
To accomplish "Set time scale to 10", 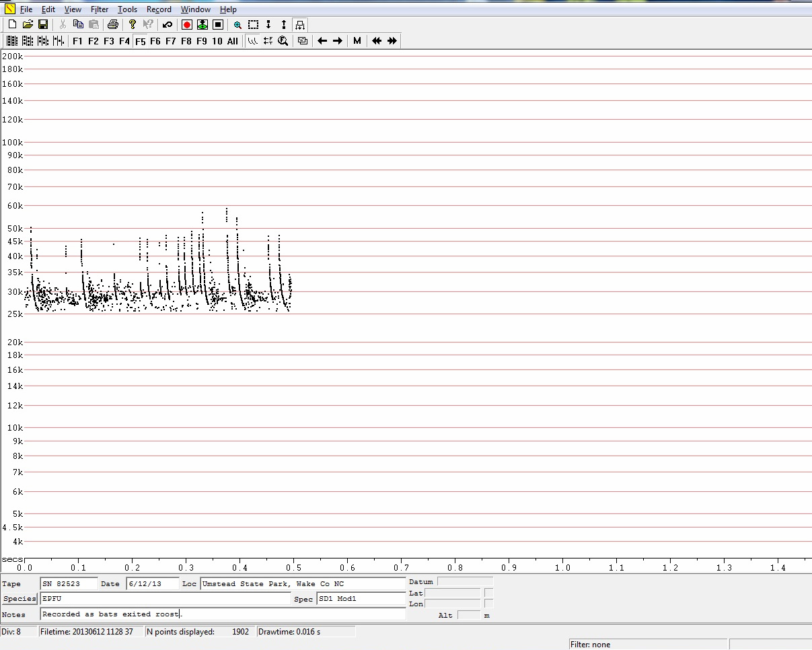I will 217,41.
